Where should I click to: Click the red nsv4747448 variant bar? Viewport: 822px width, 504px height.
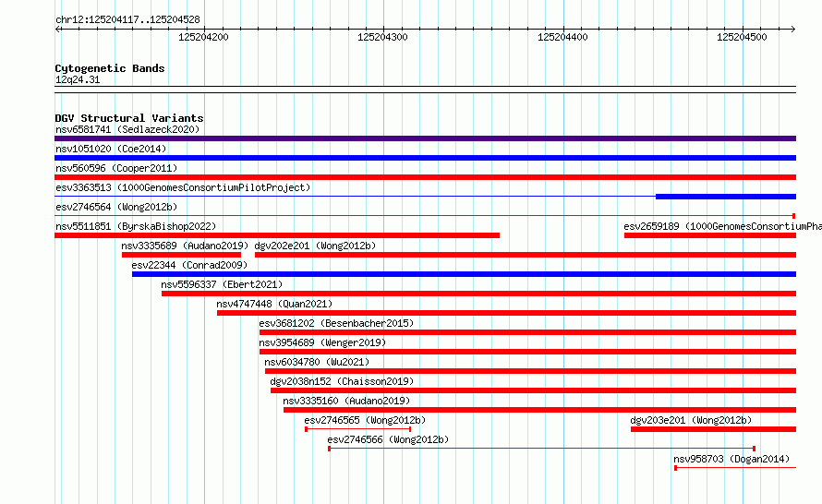tap(506, 313)
